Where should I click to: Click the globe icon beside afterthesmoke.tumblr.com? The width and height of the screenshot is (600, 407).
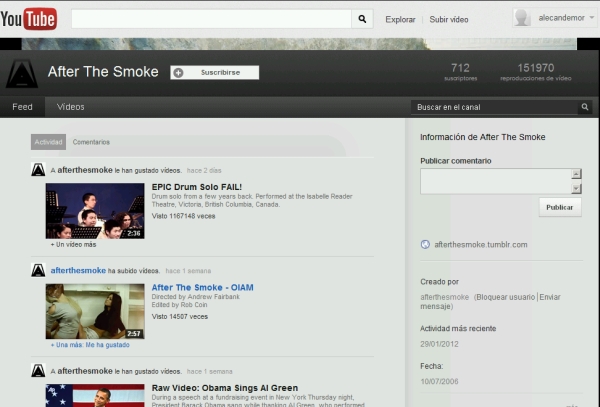tap(425, 244)
